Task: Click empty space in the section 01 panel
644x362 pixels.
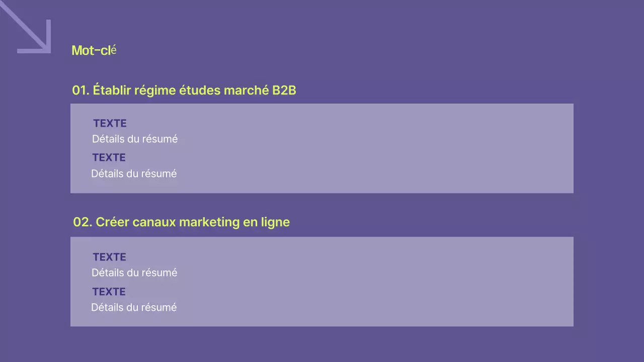Action: [377, 148]
